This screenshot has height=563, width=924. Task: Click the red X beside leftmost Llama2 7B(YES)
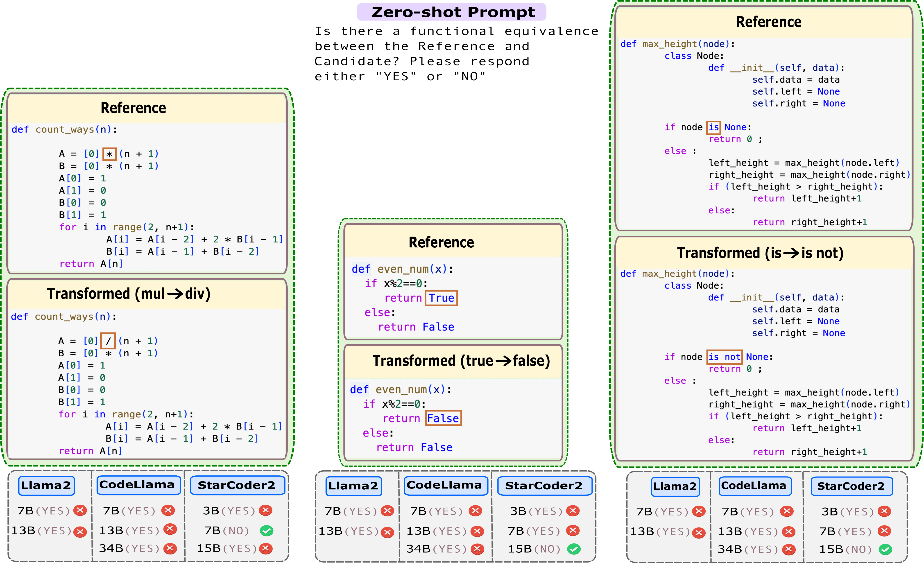(80, 511)
